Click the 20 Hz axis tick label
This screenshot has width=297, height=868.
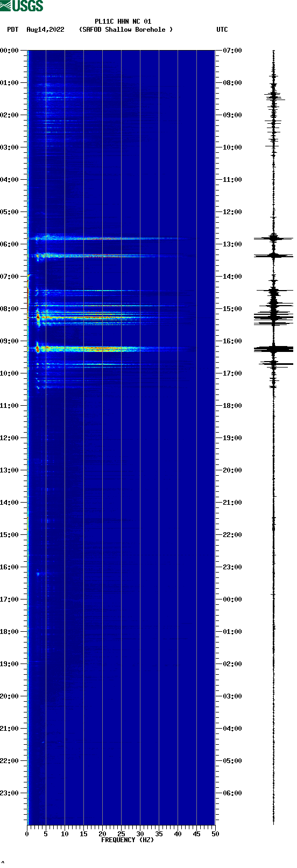[x=102, y=834]
